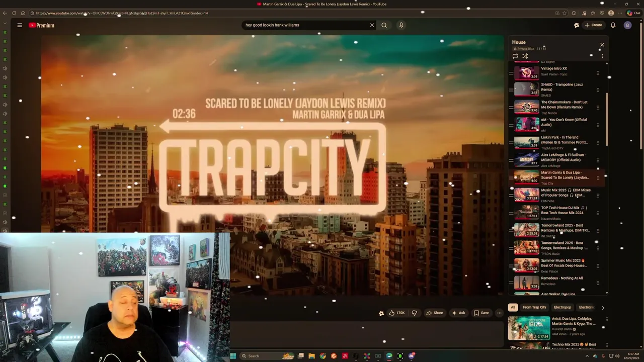Reload the browser page
This screenshot has width=644, height=362.
(14, 13)
